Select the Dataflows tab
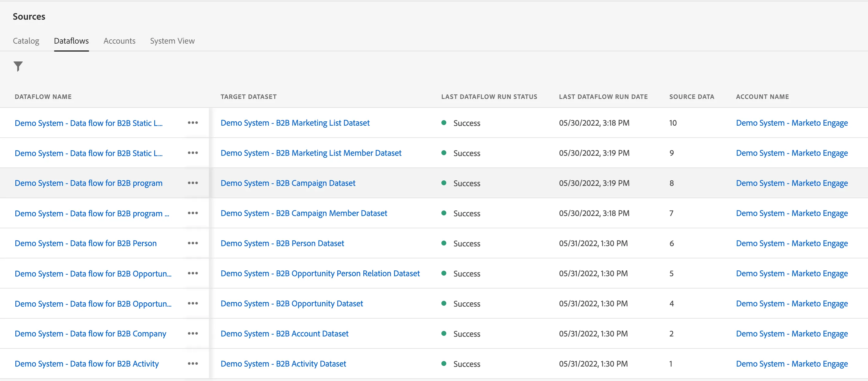Image resolution: width=868 pixels, height=381 pixels. (72, 41)
